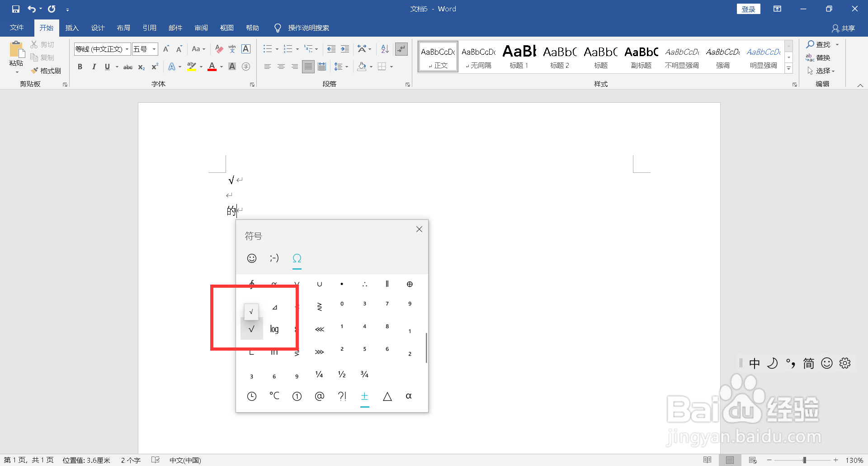This screenshot has height=466, width=868.
Task: Insert the square root symbol from the panel
Action: point(252,329)
